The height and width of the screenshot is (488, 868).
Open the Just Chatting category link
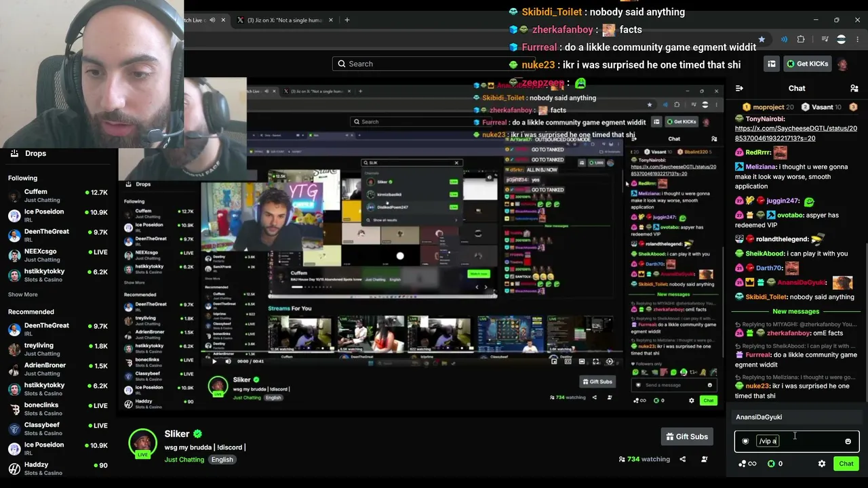point(184,460)
